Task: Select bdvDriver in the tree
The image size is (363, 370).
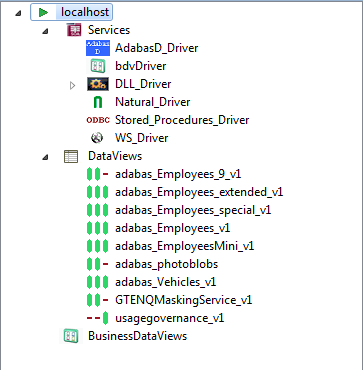Action: pyautogui.click(x=141, y=66)
